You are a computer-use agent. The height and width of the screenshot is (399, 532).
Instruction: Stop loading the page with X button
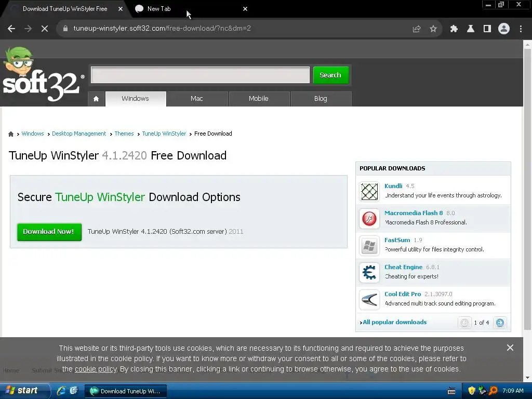[45, 29]
